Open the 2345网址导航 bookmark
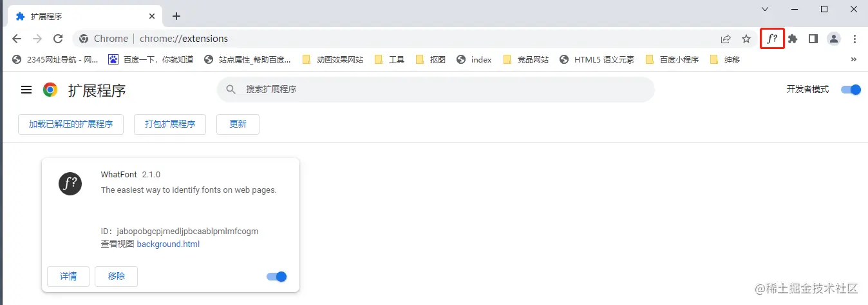Viewport: 868px width, 305px height. [56, 59]
